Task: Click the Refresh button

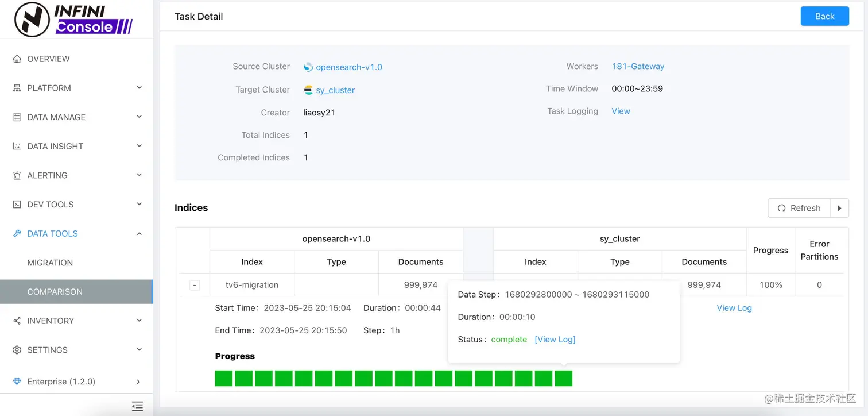Action: [799, 208]
